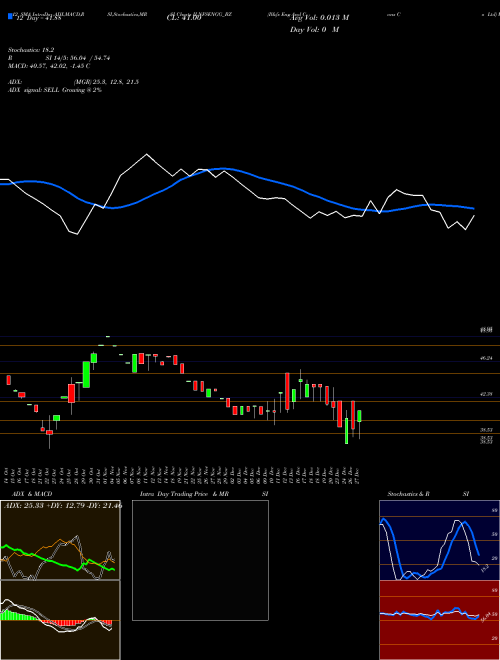
Task: Click 'ADX: 25.33 +DY: 12.79 -DY: 21.46' header
Action: 63,506
